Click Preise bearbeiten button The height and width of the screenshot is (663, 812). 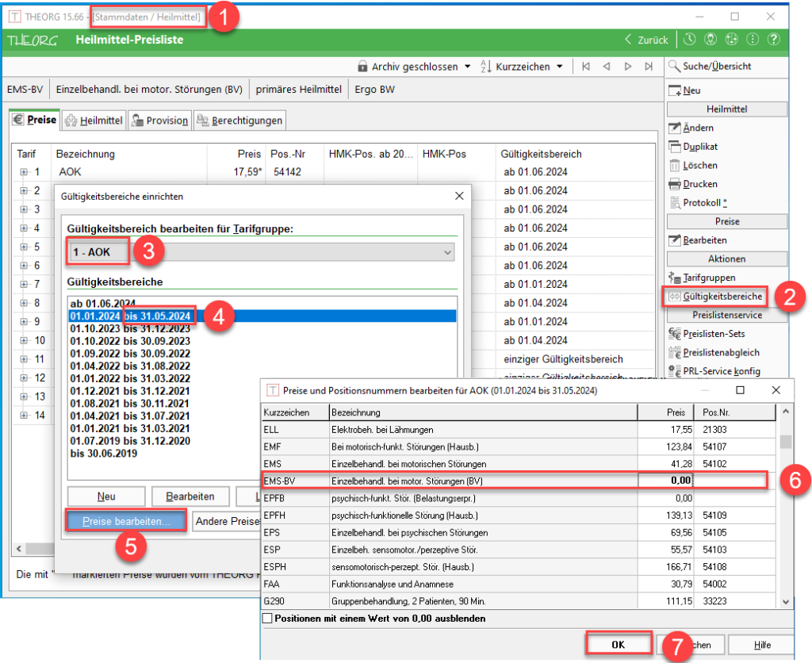(x=126, y=521)
